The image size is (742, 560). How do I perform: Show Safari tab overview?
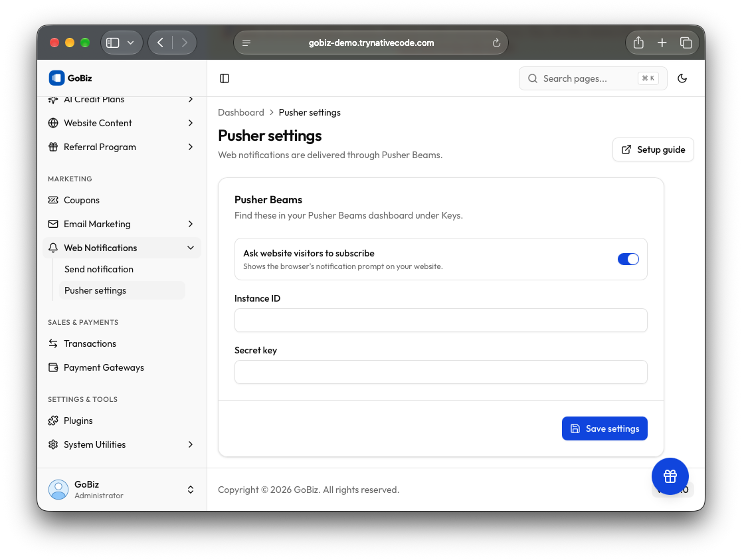tap(686, 43)
